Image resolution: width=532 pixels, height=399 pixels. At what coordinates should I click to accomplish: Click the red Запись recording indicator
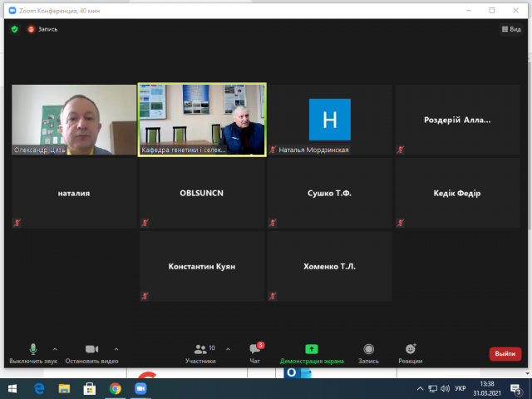coord(42,29)
